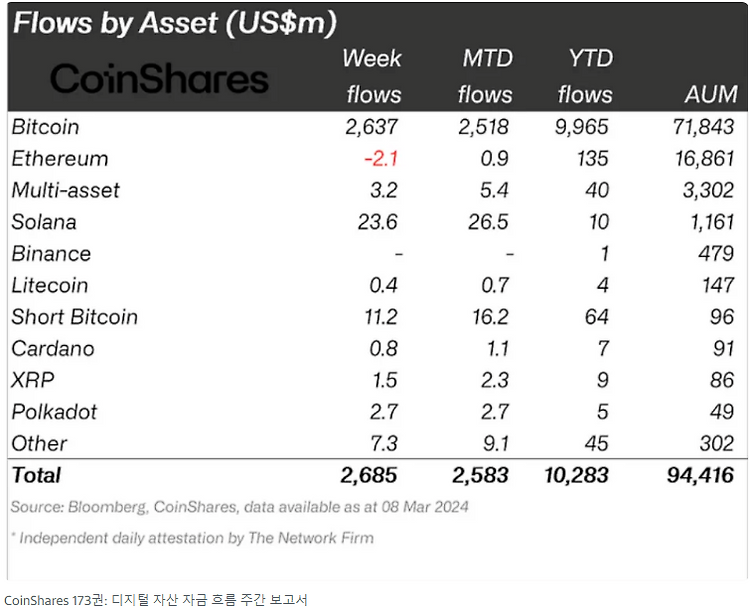This screenshot has height=608, width=750.
Task: Select the XRP row label
Action: click(x=33, y=380)
